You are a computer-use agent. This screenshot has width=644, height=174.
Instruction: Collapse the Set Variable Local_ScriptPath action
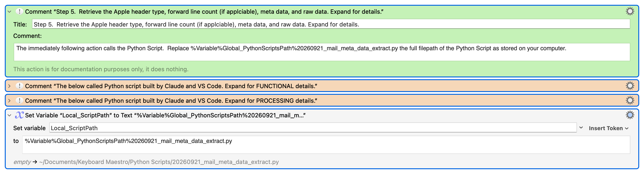[10, 115]
